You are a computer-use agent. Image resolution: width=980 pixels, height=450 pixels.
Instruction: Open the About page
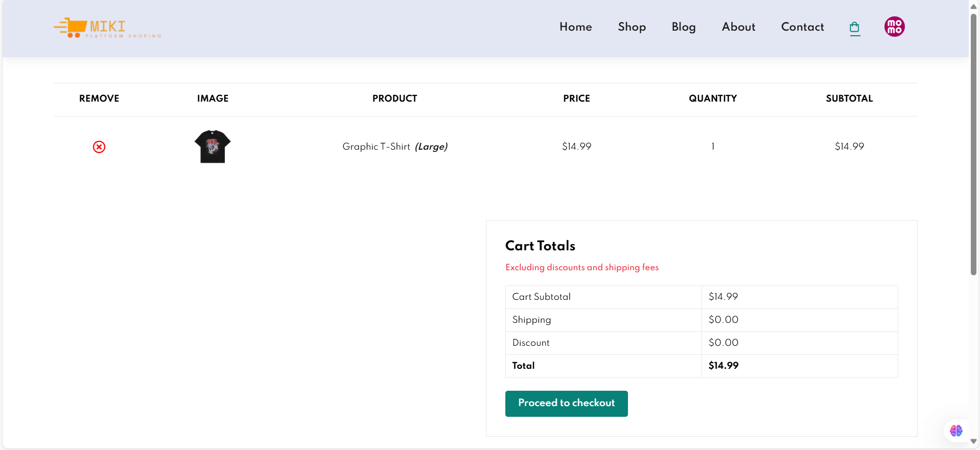pos(738,27)
